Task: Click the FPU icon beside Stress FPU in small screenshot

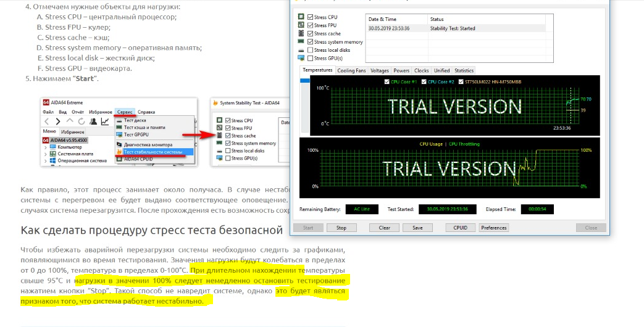Action: pos(219,128)
